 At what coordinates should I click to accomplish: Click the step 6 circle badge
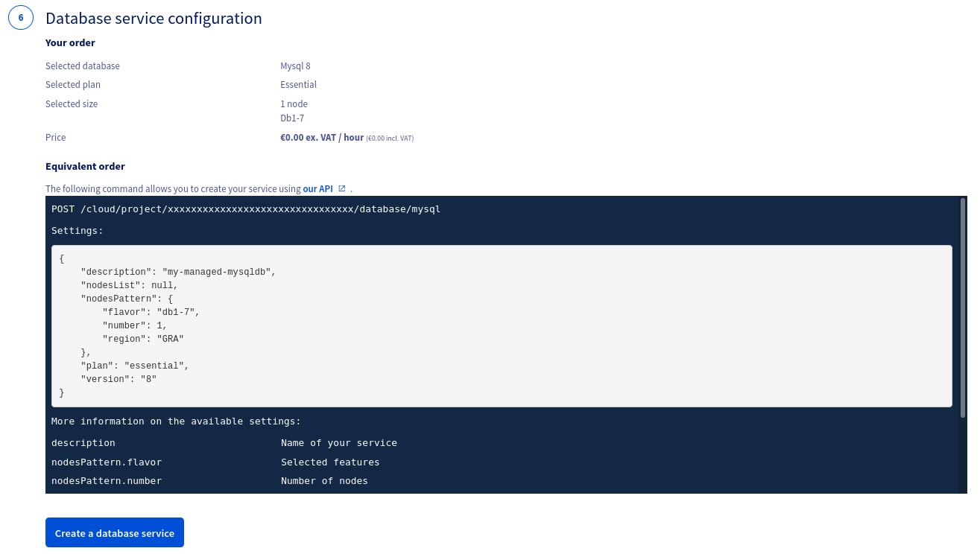pyautogui.click(x=21, y=18)
